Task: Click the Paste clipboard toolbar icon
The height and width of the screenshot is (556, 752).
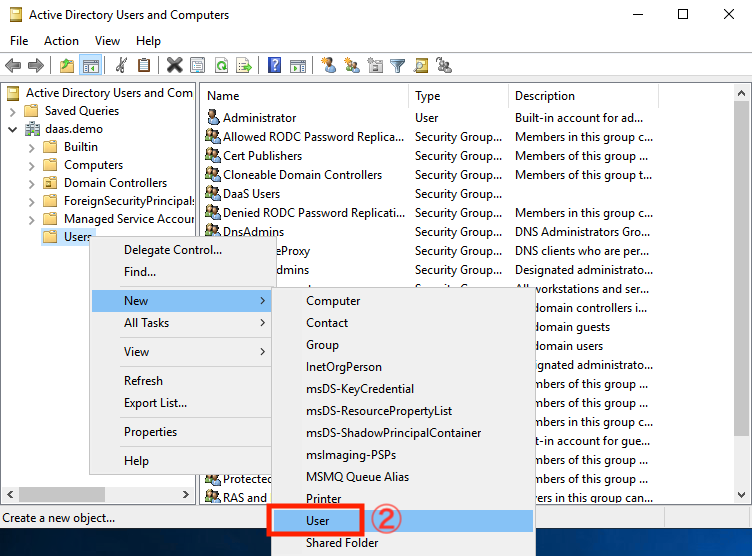Action: coord(144,65)
